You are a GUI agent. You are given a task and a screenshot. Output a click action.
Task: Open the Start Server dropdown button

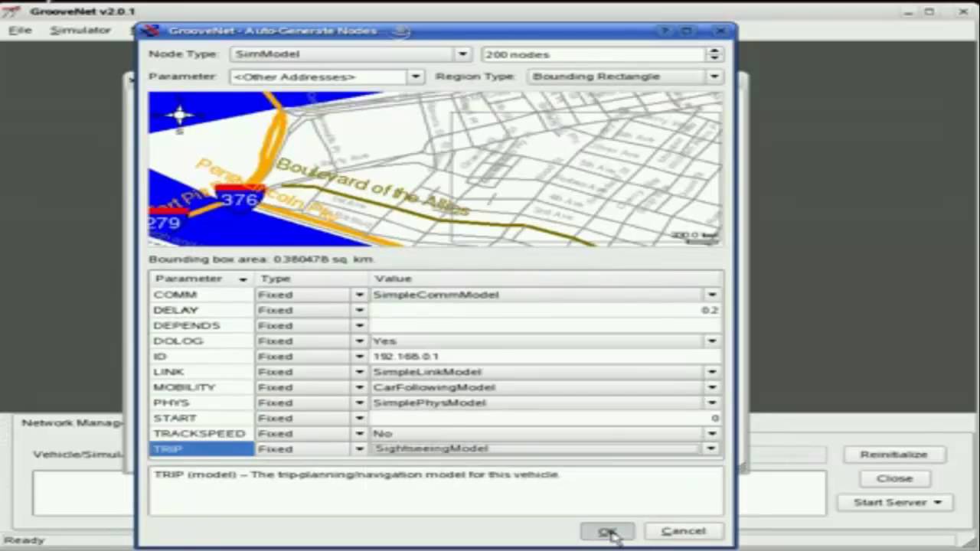[x=897, y=503]
